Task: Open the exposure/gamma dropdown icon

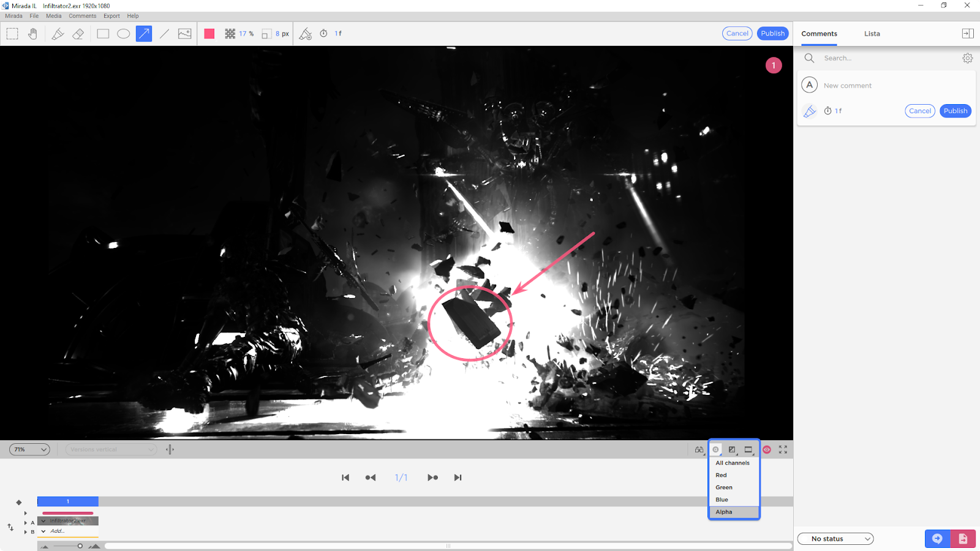Action: (x=732, y=449)
